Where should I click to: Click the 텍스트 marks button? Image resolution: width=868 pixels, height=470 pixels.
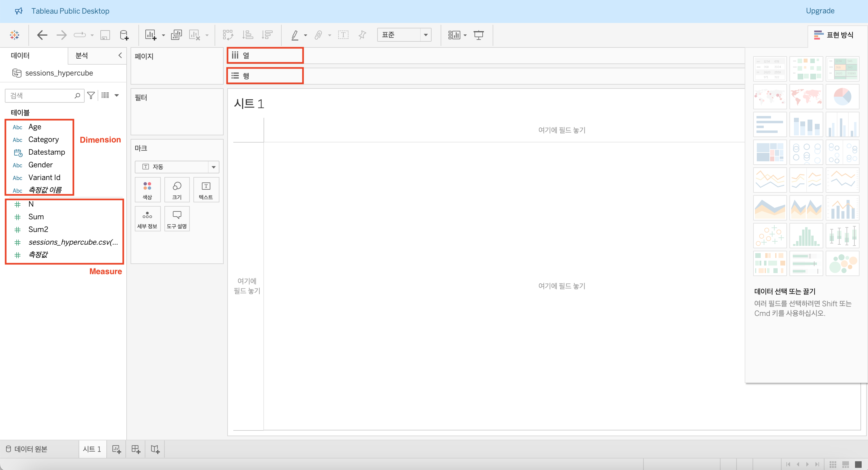206,190
